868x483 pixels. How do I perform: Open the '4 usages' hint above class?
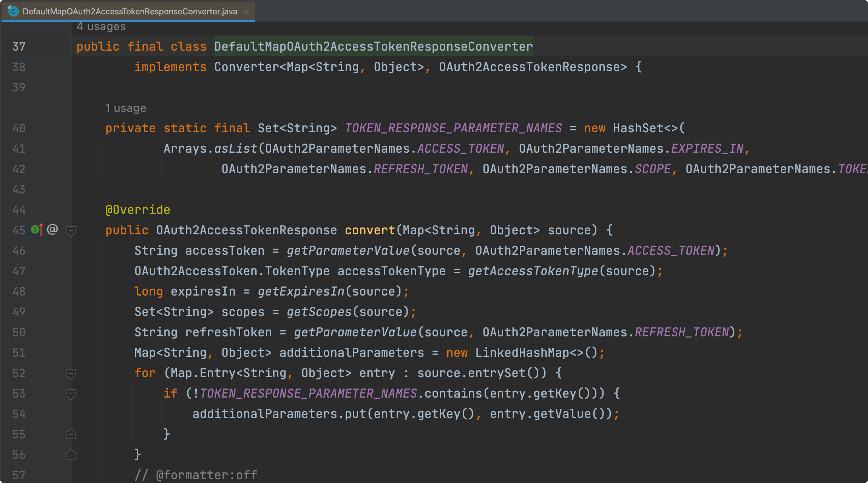point(101,26)
